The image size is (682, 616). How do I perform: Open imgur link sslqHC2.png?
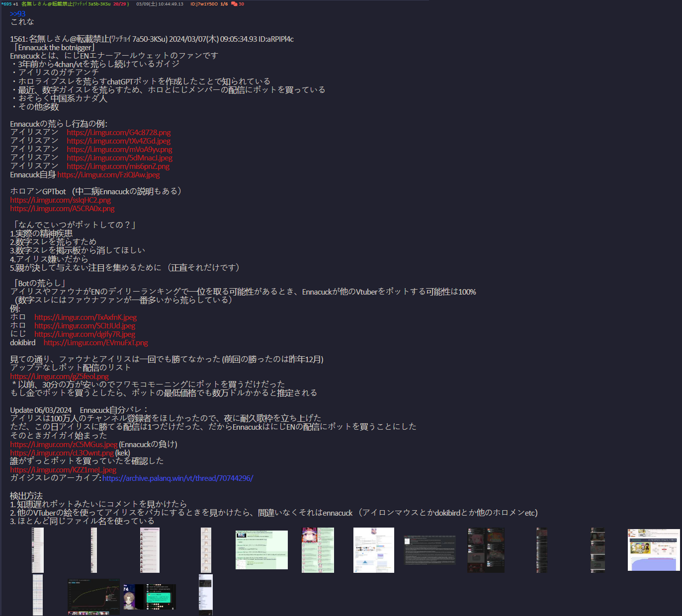coord(61,200)
